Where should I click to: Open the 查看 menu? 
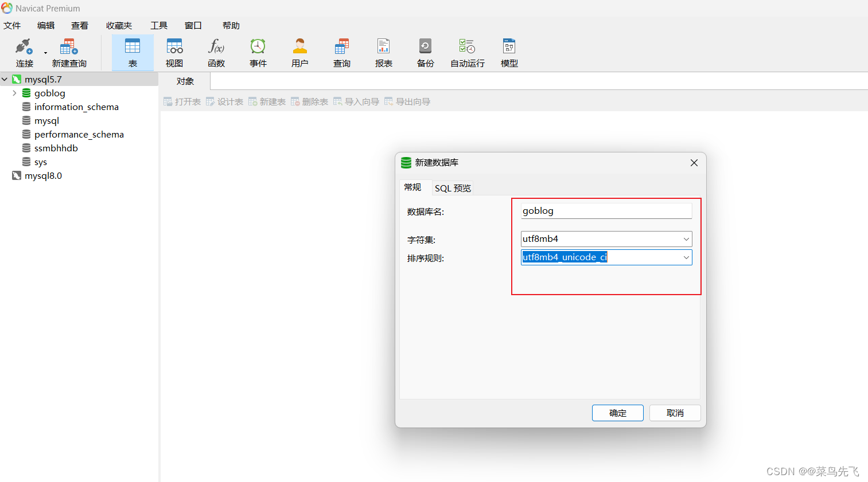click(x=80, y=25)
